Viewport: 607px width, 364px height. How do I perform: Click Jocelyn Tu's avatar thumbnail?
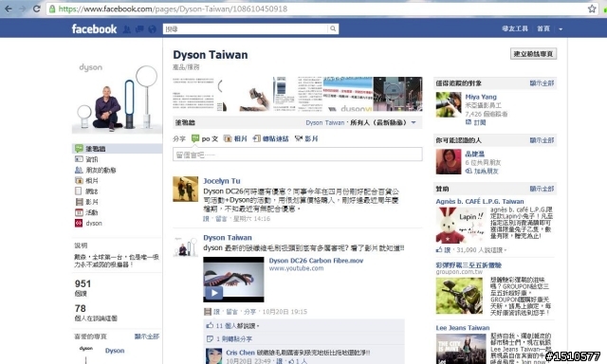click(186, 190)
